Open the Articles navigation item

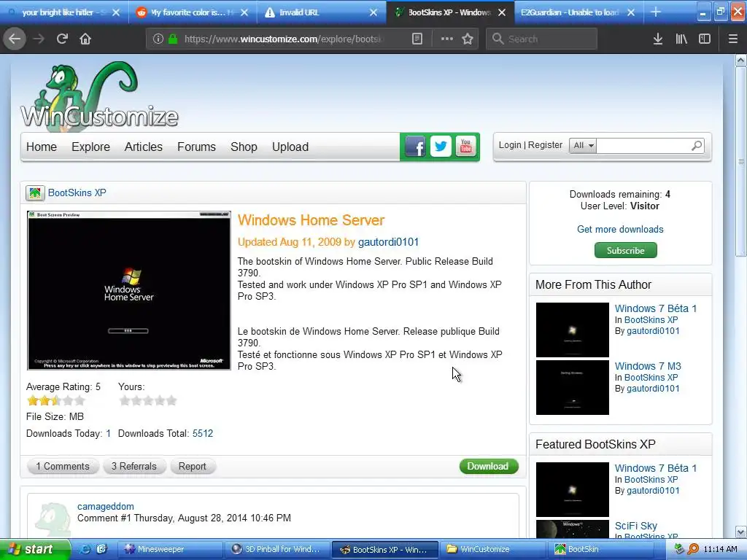click(144, 147)
